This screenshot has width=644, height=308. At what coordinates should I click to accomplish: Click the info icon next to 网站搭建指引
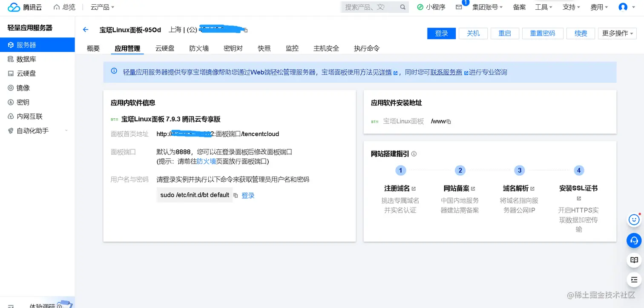(x=414, y=154)
